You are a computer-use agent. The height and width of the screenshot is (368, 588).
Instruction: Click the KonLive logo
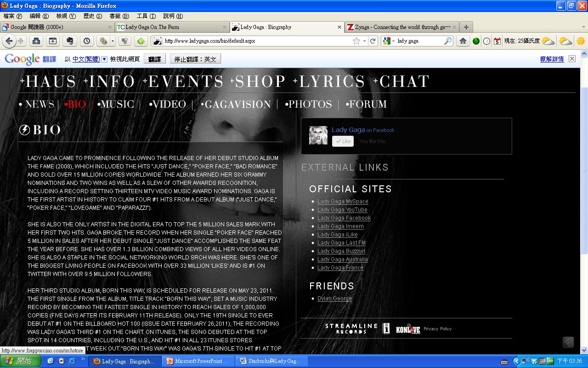tap(408, 328)
